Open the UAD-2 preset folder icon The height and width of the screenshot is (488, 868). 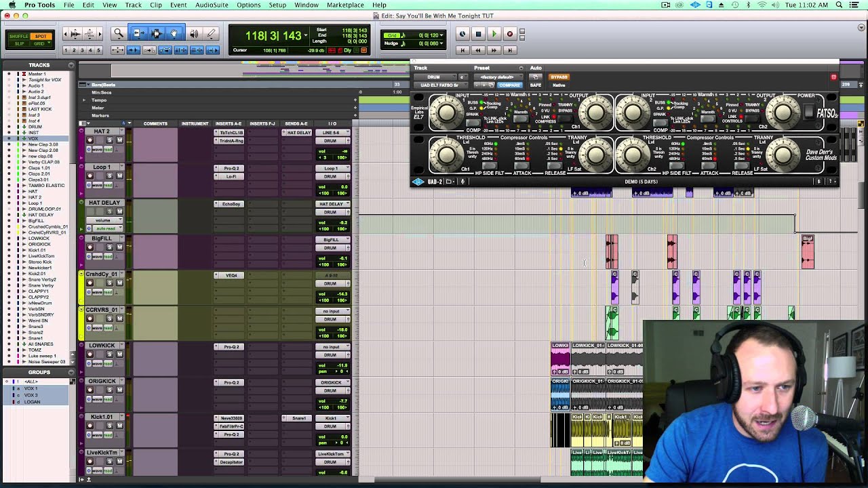click(449, 182)
